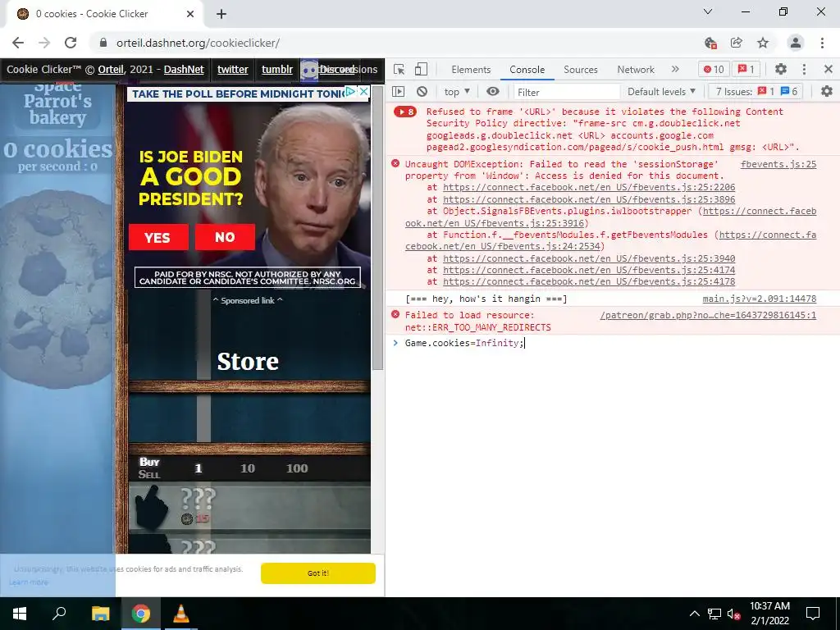Click the AdChoices triangle icon
Image resolution: width=840 pixels, height=630 pixels.
350,92
